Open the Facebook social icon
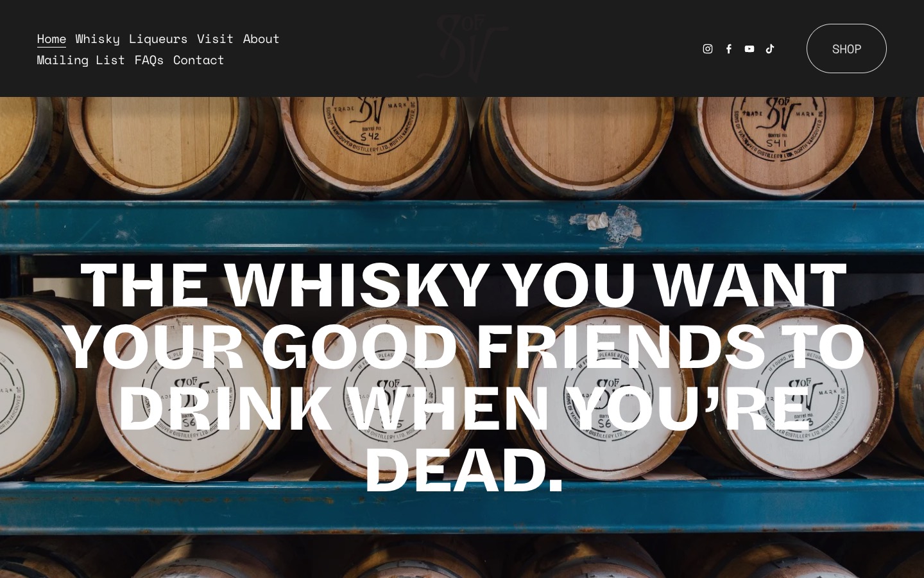Image resolution: width=924 pixels, height=578 pixels. [x=729, y=49]
